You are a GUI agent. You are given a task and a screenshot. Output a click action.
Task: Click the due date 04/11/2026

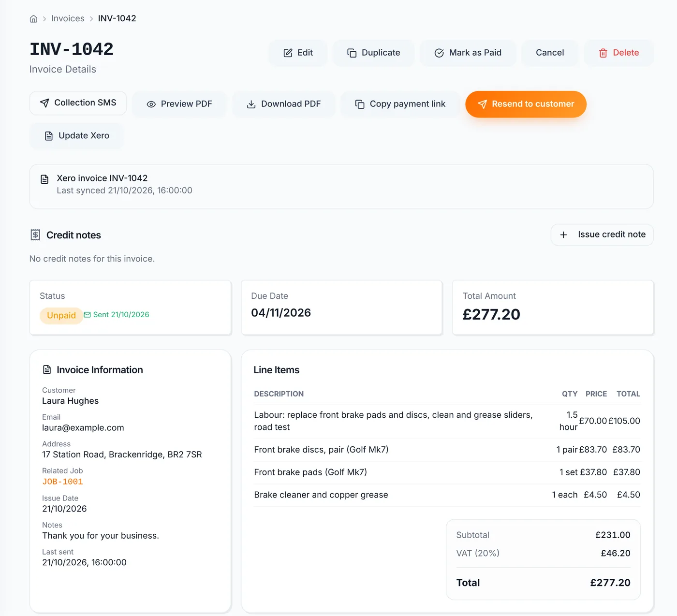coord(281,313)
